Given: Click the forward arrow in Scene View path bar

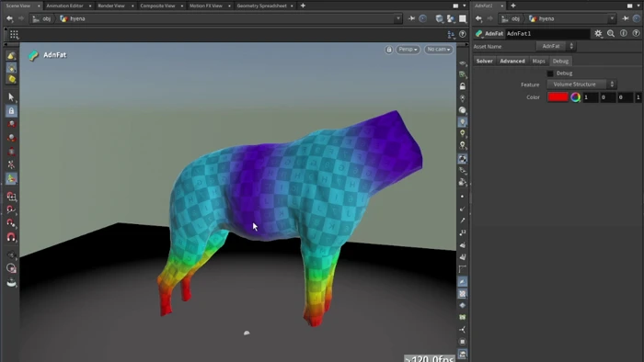Looking at the screenshot, I should click(x=20, y=19).
